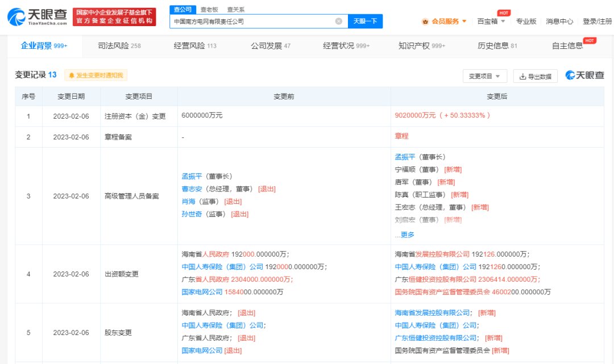This screenshot has width=614, height=364.
Task: Switch to the 查老板 search tab
Action: click(209, 10)
